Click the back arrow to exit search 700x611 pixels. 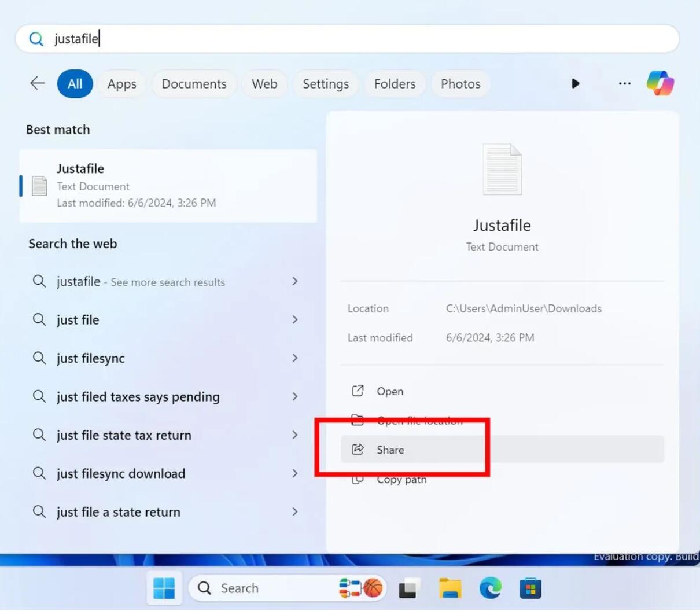click(x=37, y=83)
